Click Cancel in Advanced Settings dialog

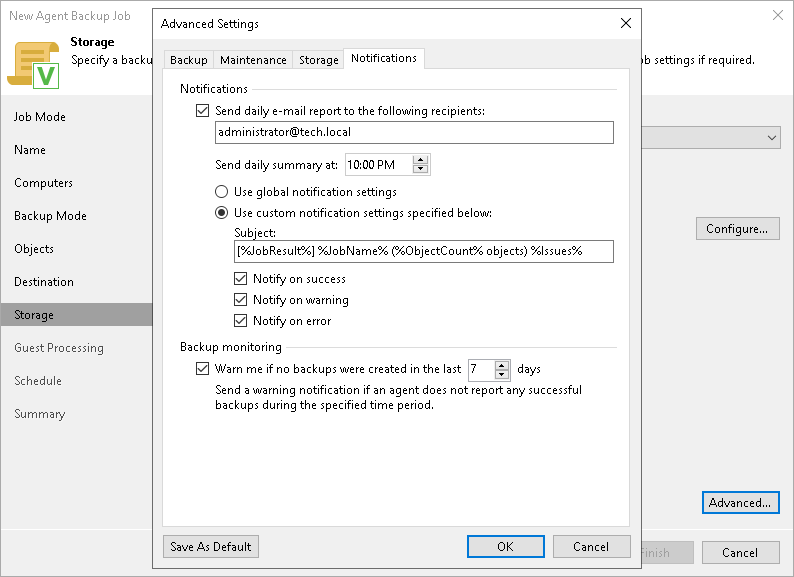click(591, 547)
